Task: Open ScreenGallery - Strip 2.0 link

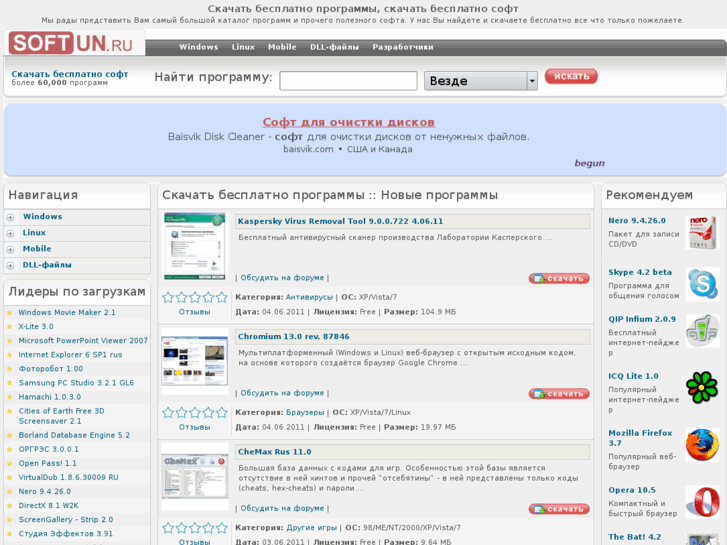Action: (66, 519)
